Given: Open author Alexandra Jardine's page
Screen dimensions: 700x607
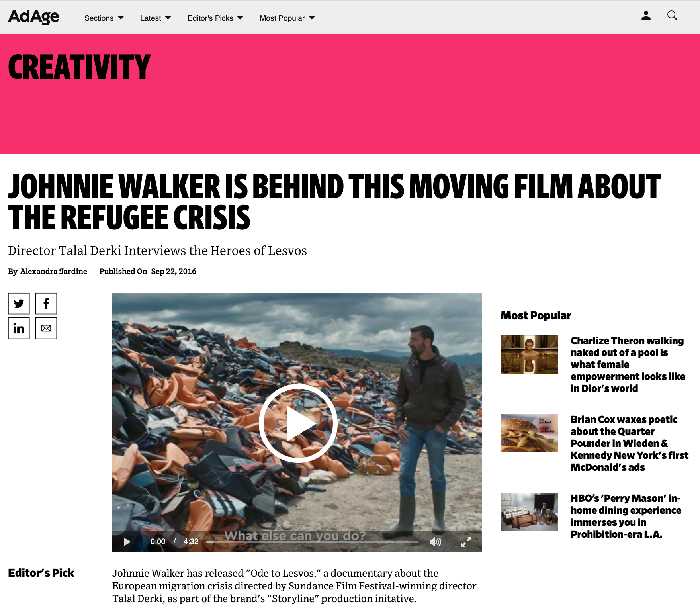Looking at the screenshot, I should [53, 271].
